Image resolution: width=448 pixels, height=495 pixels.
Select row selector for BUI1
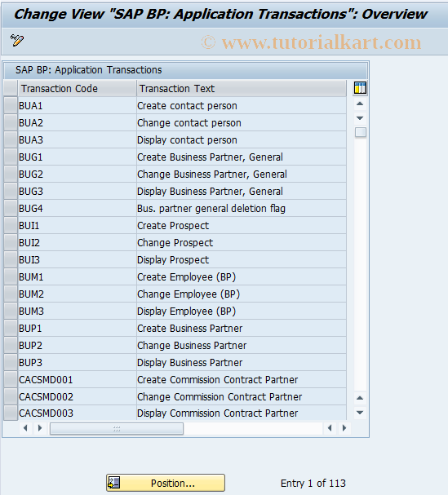[x=11, y=225]
